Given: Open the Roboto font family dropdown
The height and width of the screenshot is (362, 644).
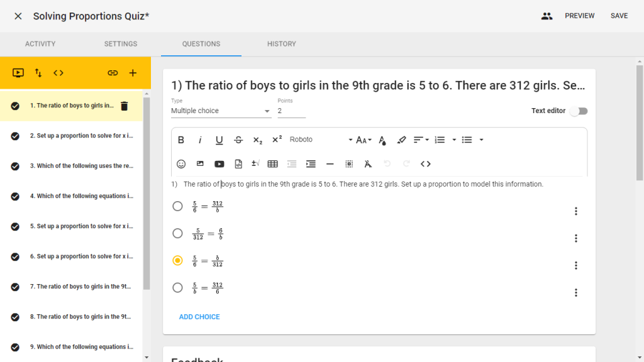Looking at the screenshot, I should pyautogui.click(x=321, y=140).
